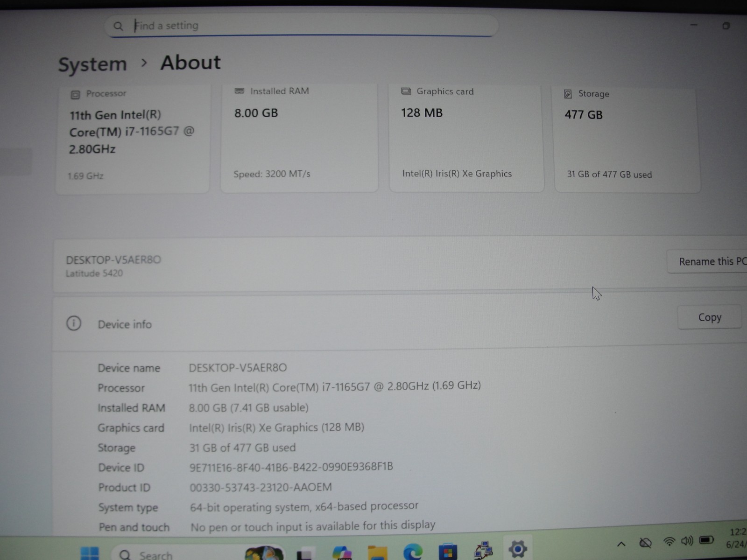Select the 31 GB of 477 GB used card text
747x560 pixels.
pyautogui.click(x=609, y=175)
